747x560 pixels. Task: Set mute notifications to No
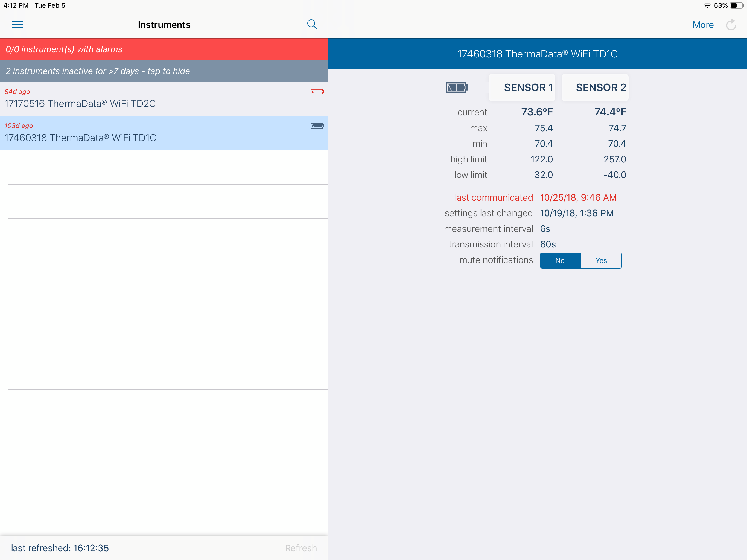[x=560, y=260]
